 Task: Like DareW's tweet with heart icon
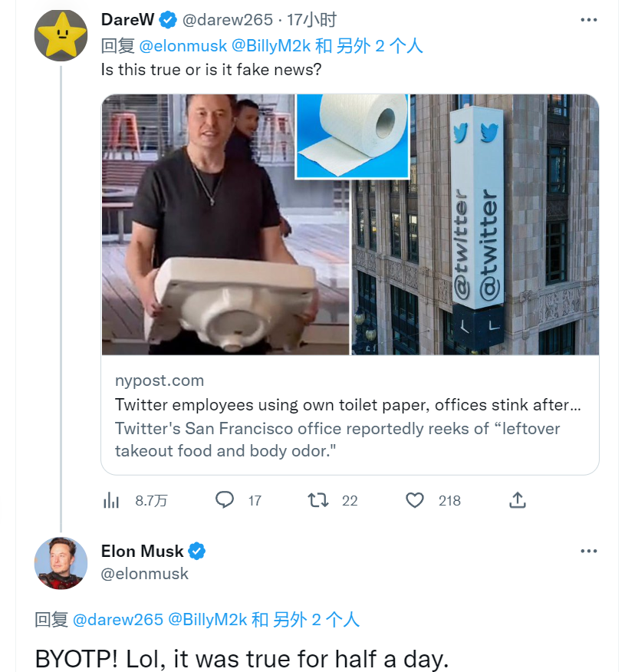[x=415, y=500]
